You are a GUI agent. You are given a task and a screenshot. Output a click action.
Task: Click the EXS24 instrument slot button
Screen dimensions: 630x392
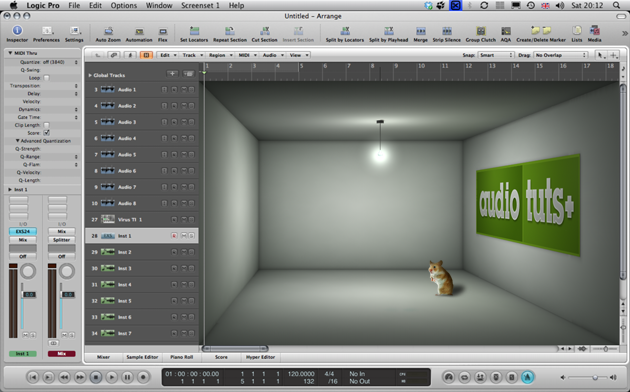tap(23, 231)
